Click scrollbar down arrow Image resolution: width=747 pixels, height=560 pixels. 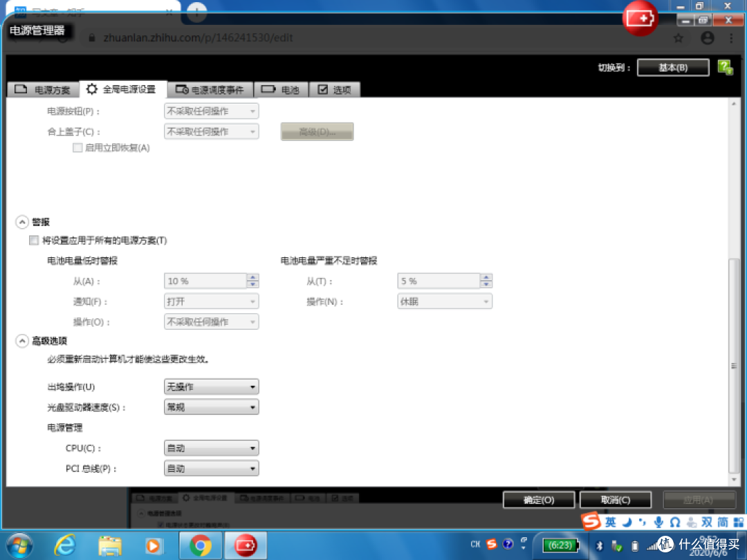pos(734,480)
